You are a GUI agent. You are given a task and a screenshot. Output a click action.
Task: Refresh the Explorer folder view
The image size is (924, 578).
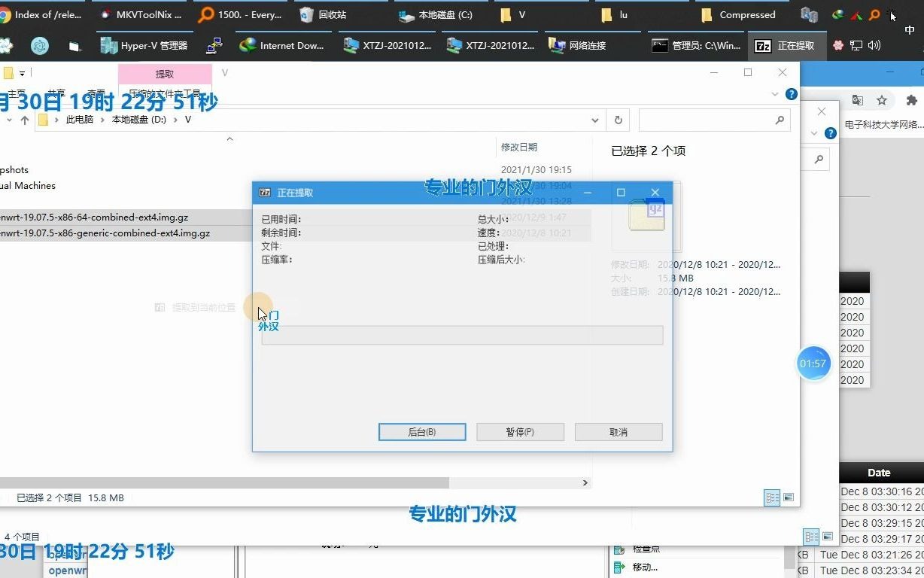pos(619,120)
